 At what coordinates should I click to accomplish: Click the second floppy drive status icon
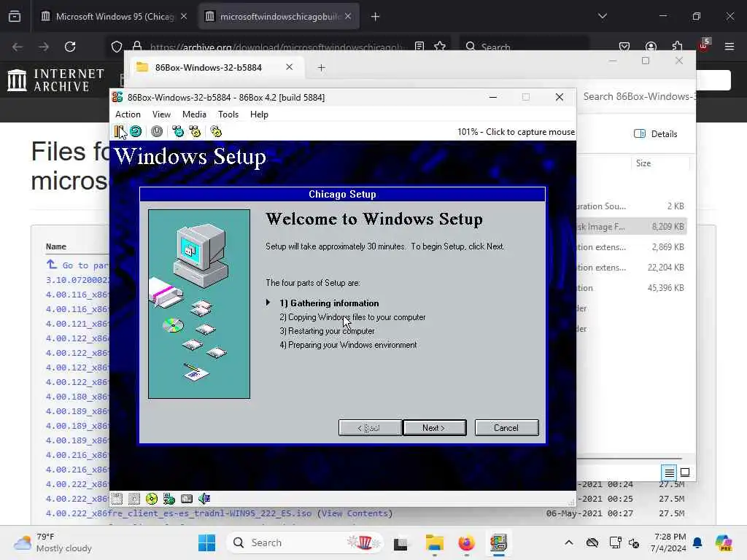click(134, 499)
